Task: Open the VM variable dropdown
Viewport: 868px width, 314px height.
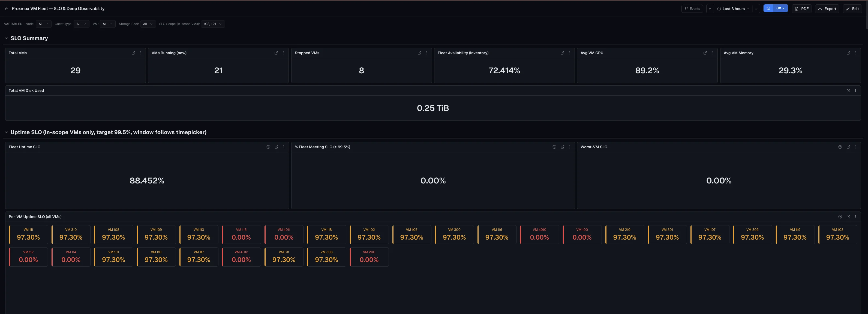Action: coord(107,24)
